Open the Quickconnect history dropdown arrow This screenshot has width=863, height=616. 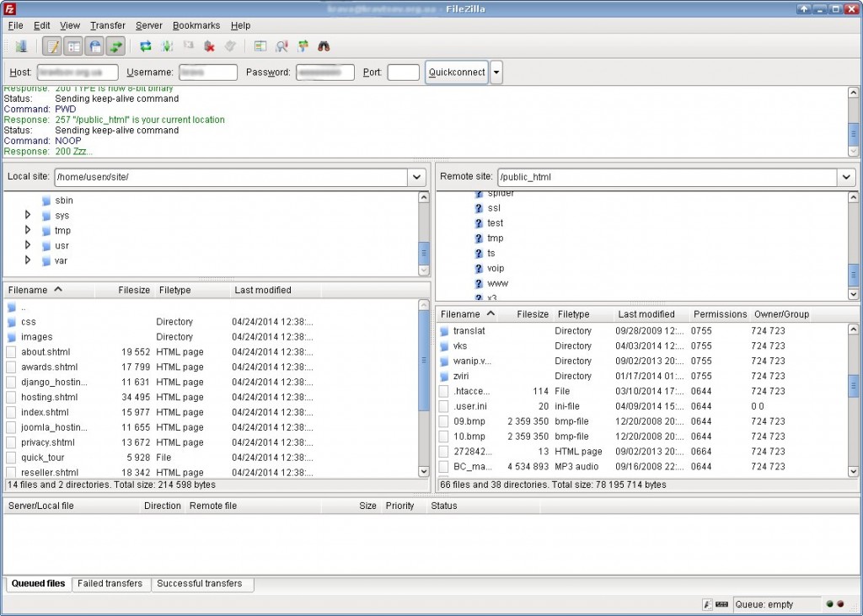(496, 72)
